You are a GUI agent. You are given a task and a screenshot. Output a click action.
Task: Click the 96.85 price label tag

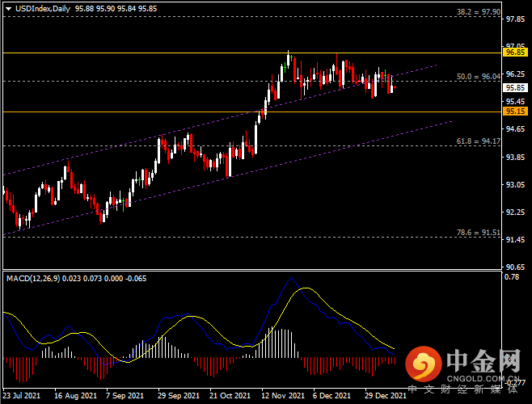(515, 52)
